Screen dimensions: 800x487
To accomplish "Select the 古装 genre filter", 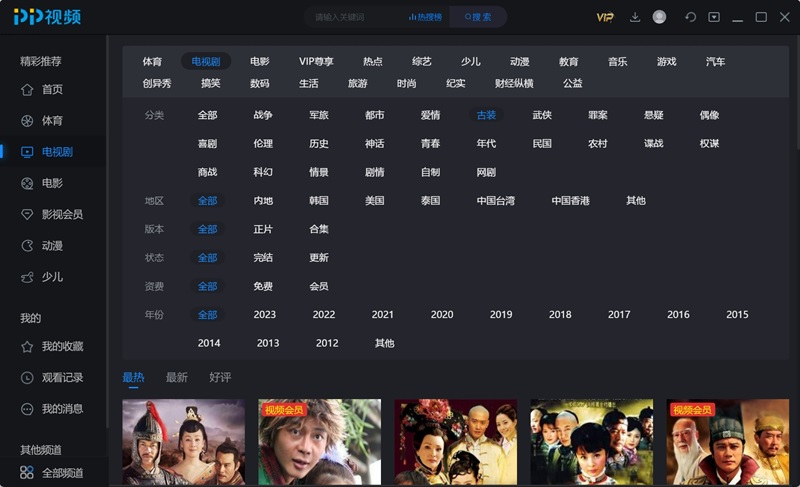I will 486,115.
